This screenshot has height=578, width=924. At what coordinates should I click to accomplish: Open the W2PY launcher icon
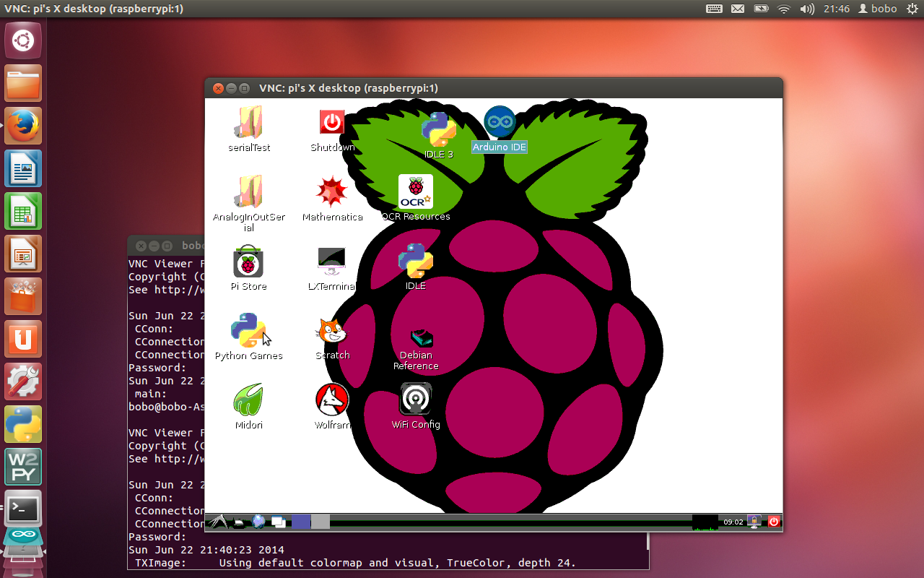pos(23,467)
